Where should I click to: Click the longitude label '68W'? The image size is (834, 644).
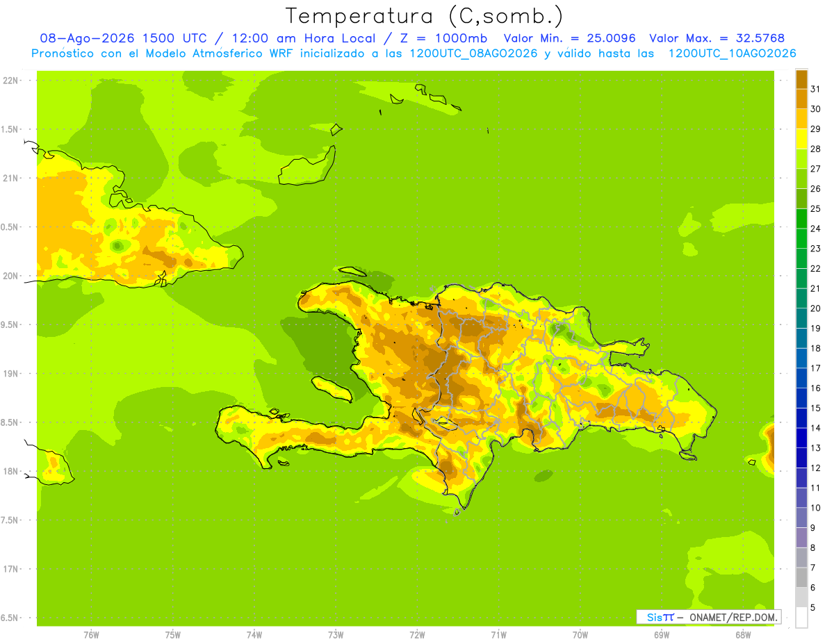743,635
